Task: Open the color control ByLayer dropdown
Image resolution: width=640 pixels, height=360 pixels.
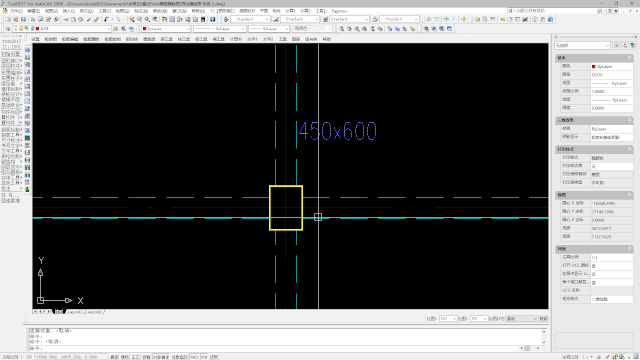Action: point(166,29)
